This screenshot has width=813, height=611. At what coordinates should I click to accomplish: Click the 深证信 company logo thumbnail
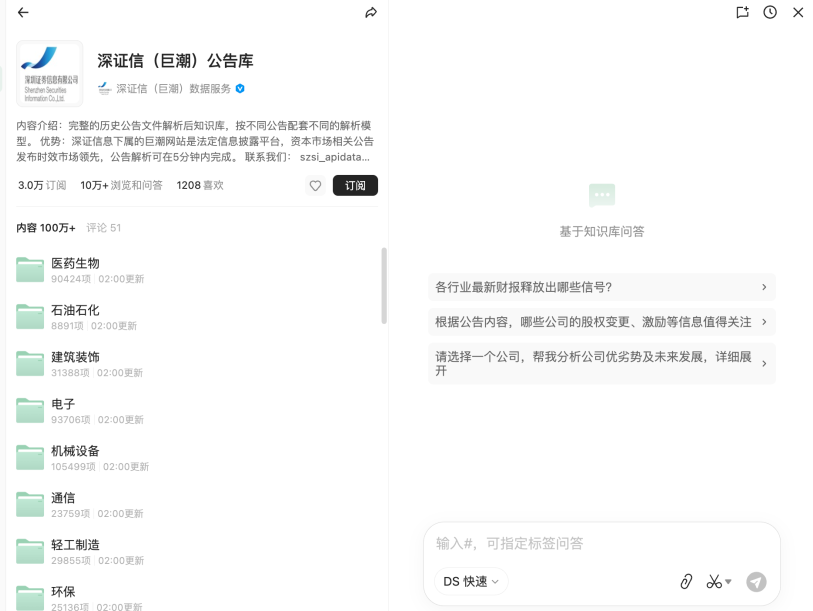pyautogui.click(x=50, y=74)
